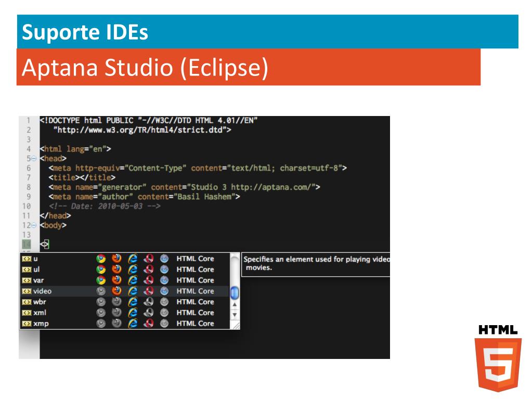
Task: Click the DOCTYPE declaration on line 1
Action: 149,121
